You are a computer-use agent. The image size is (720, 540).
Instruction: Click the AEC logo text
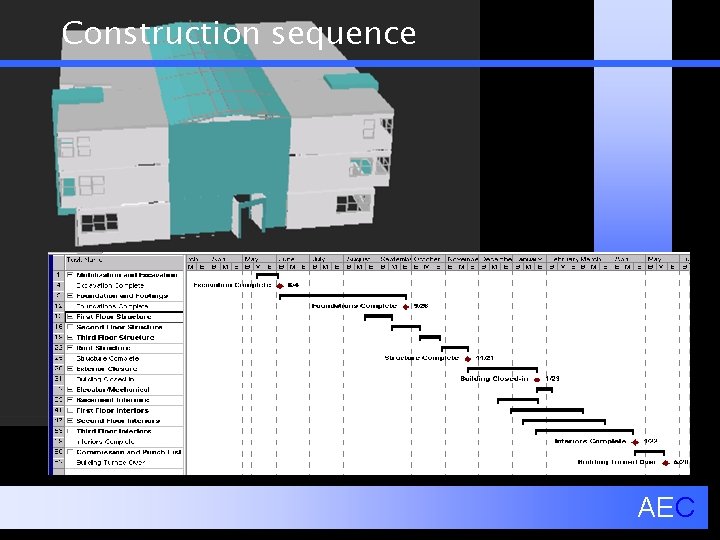click(x=666, y=507)
